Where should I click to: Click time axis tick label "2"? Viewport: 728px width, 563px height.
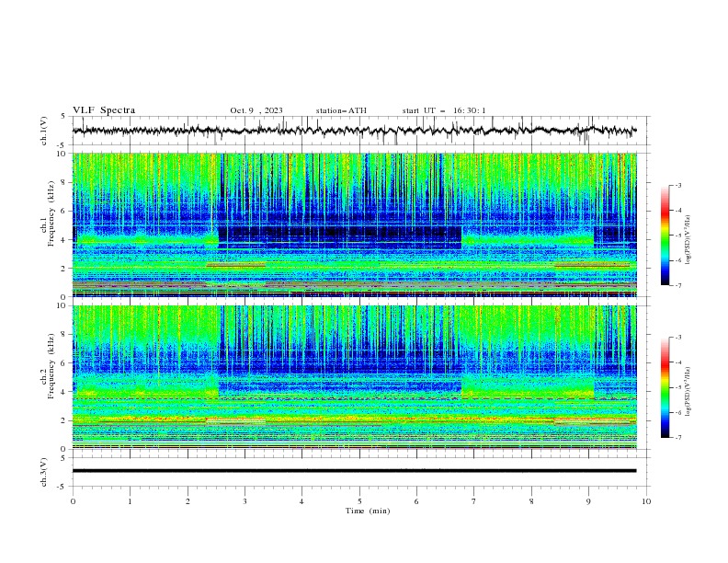coord(188,501)
